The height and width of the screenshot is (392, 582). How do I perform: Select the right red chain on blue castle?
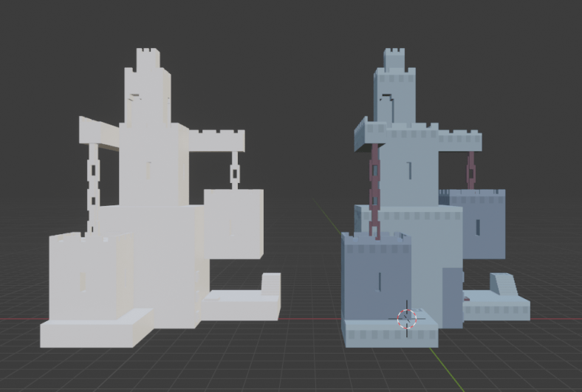pos(470,170)
